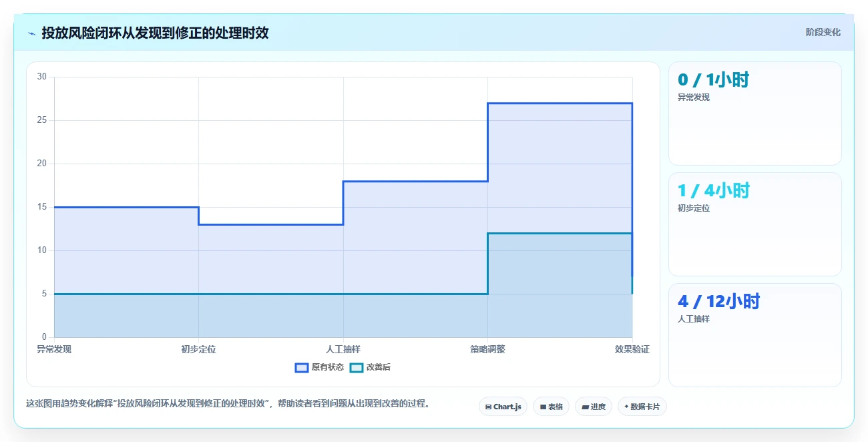This screenshot has height=442, width=868.
Task: Open the 异常发现 0 / 1小时 card
Action: [755, 114]
